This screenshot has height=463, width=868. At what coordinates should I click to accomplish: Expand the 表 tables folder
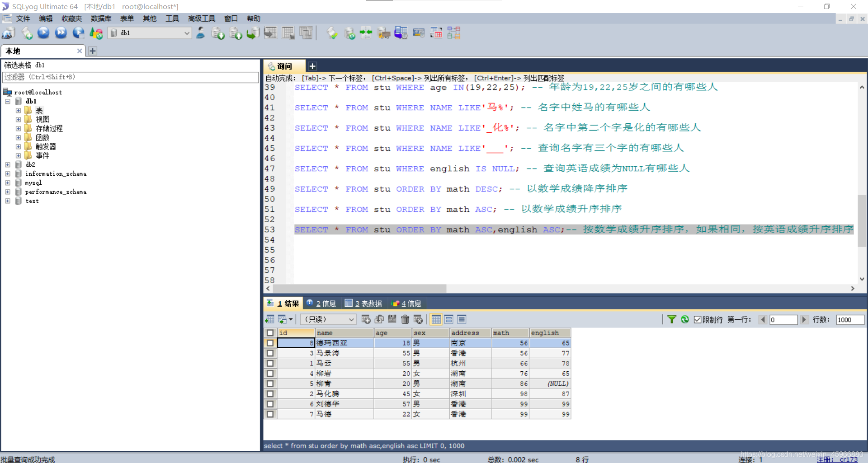tap(18, 110)
